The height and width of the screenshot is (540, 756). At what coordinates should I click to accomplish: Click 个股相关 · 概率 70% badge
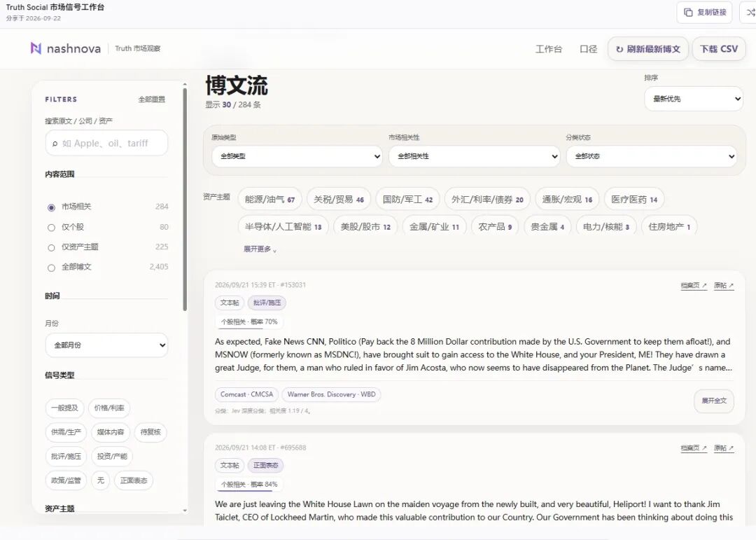coord(249,322)
